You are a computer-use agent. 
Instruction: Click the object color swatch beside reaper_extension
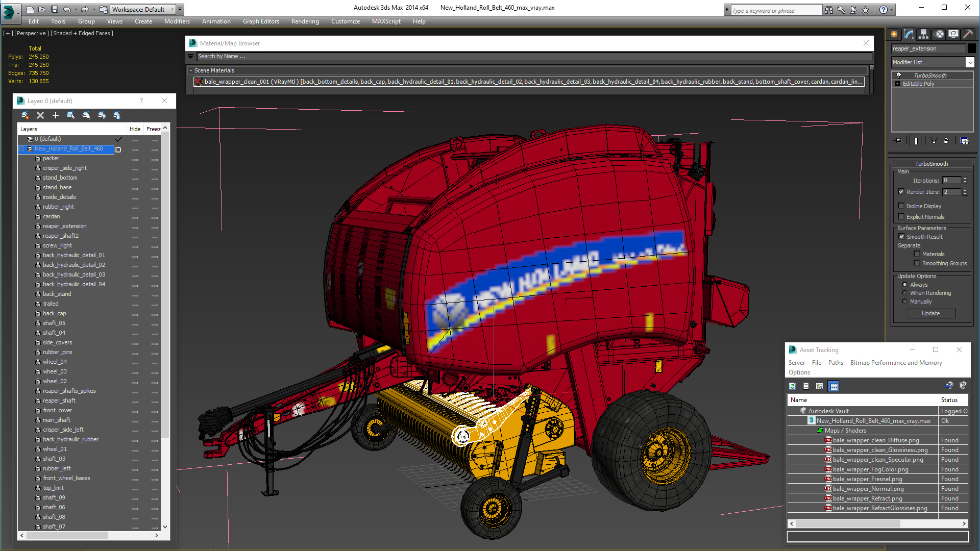click(971, 48)
